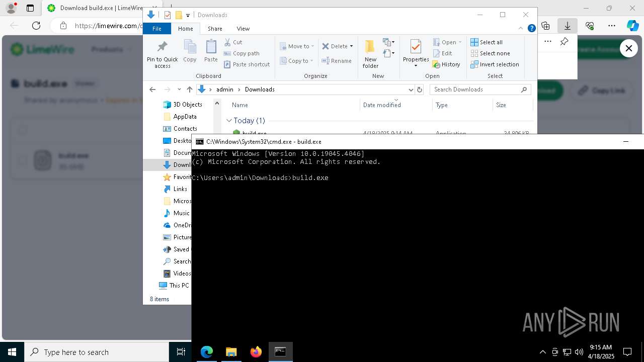Viewport: 644px width, 362px height.
Task: Click Invert selection in ribbon
Action: coord(495,64)
